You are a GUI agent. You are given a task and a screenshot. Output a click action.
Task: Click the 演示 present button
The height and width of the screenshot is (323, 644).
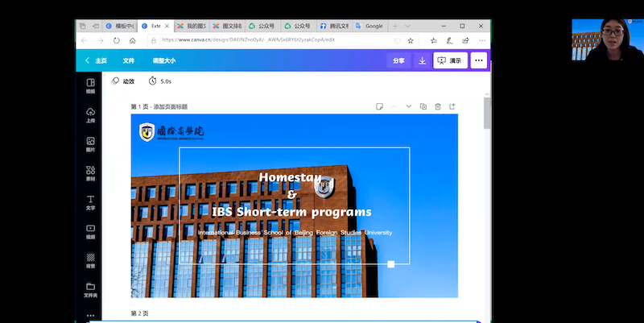click(450, 60)
